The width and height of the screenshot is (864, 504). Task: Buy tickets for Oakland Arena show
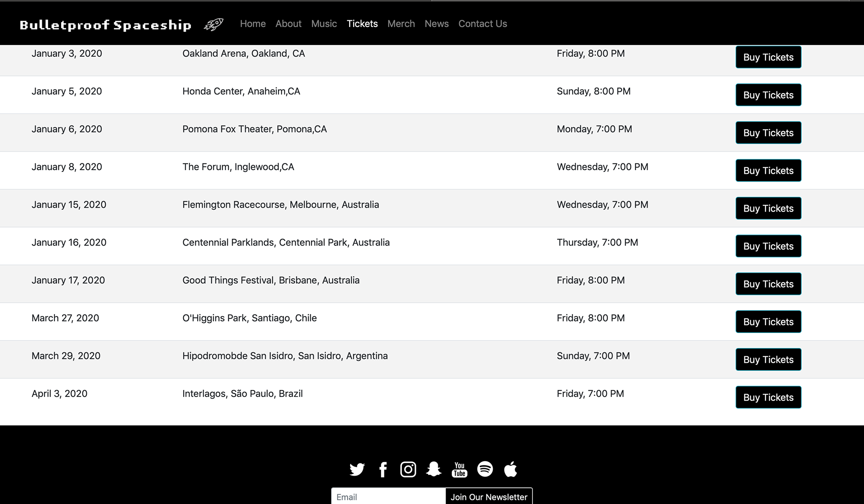768,57
